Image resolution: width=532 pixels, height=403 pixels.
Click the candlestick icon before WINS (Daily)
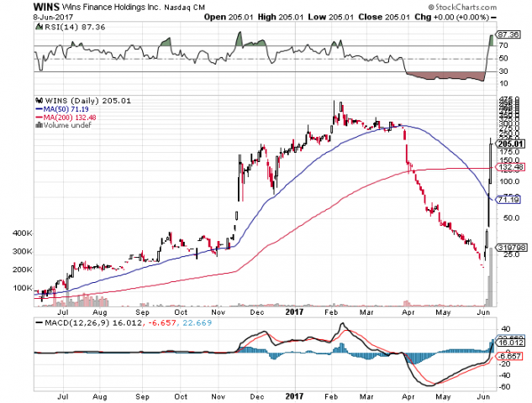[39, 101]
